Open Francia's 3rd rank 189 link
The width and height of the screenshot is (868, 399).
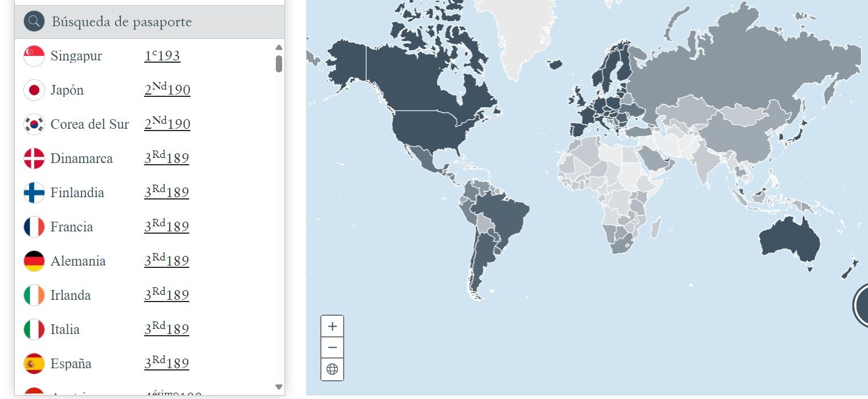[166, 227]
